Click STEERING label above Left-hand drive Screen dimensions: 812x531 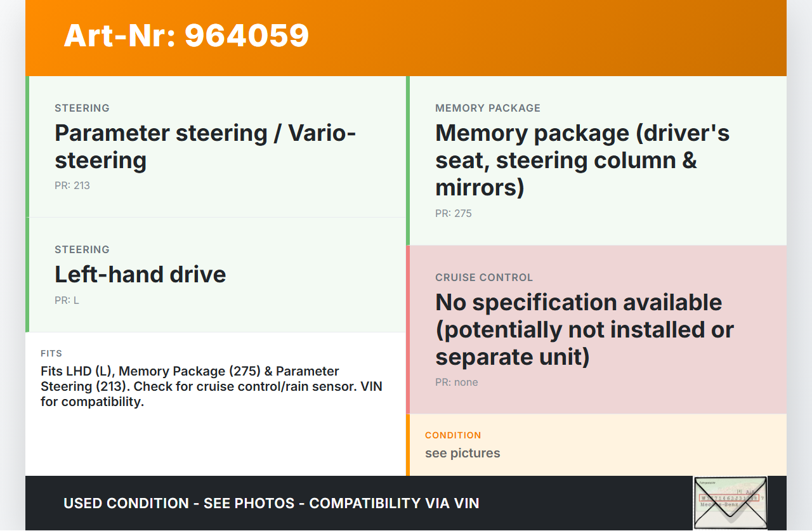82,250
